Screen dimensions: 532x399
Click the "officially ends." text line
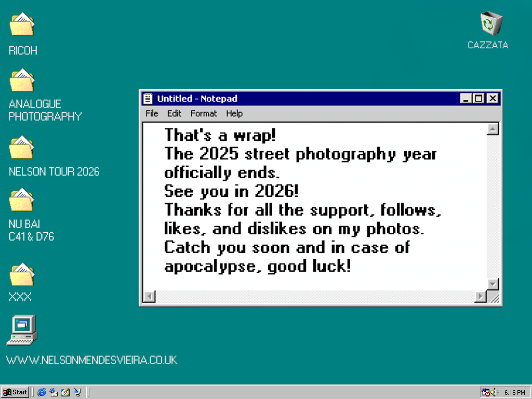(222, 172)
